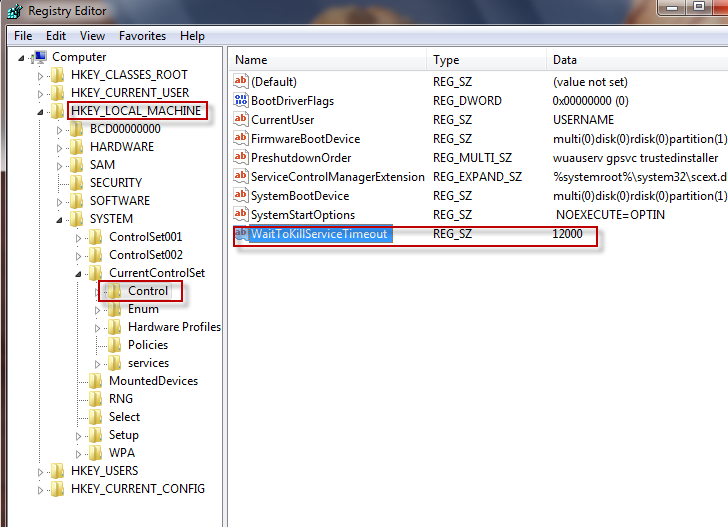The image size is (728, 527).
Task: Expand the HKEY_CLASSES_ROOT node arrow
Action: tap(40, 76)
